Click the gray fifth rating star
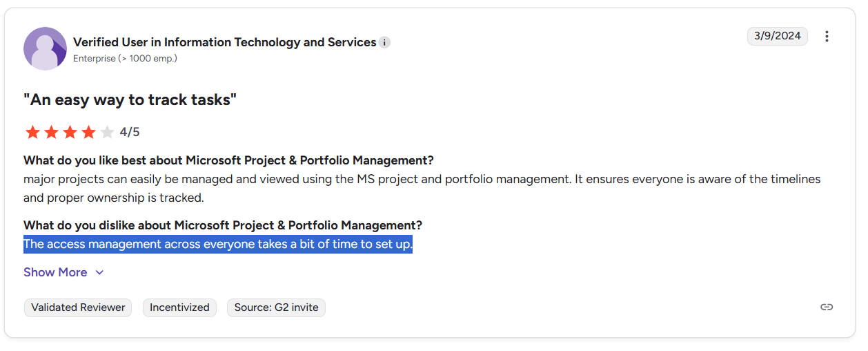The height and width of the screenshot is (351, 868). pyautogui.click(x=107, y=132)
